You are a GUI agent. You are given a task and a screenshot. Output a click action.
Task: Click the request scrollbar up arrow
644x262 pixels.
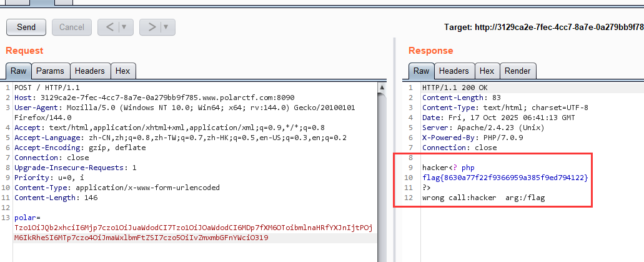[x=382, y=87]
